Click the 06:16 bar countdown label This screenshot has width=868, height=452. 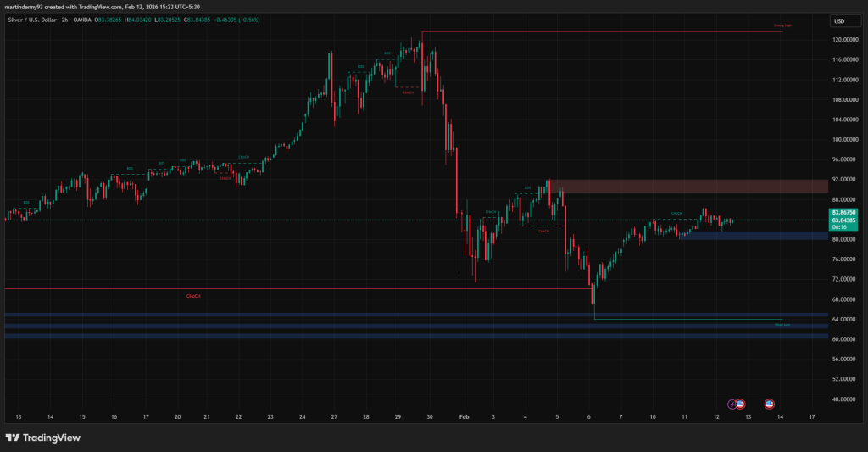839,227
